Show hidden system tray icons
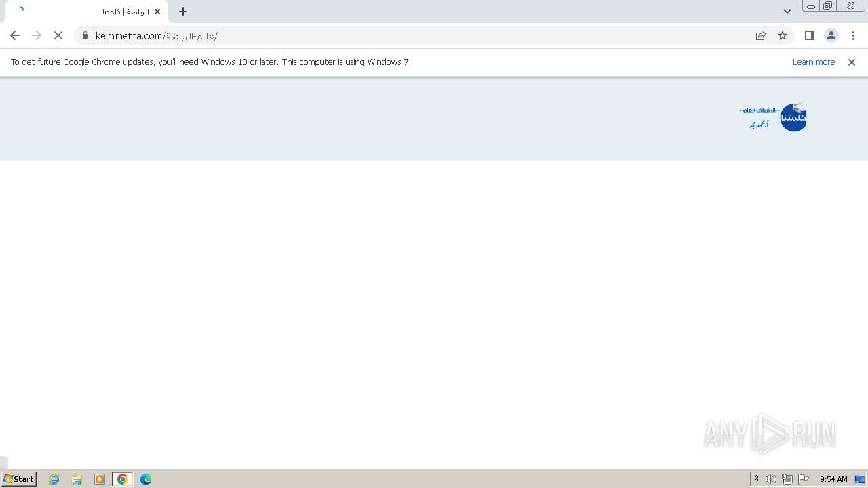 pyautogui.click(x=757, y=479)
